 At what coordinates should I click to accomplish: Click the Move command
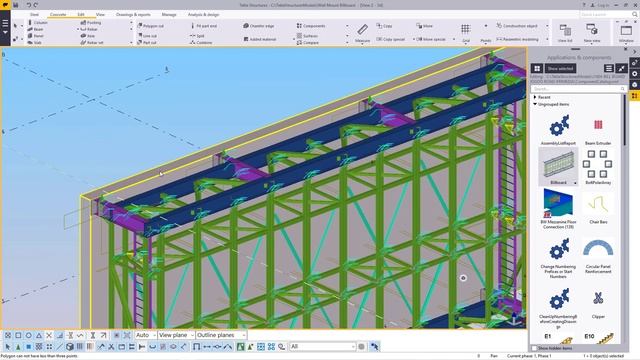[x=424, y=26]
